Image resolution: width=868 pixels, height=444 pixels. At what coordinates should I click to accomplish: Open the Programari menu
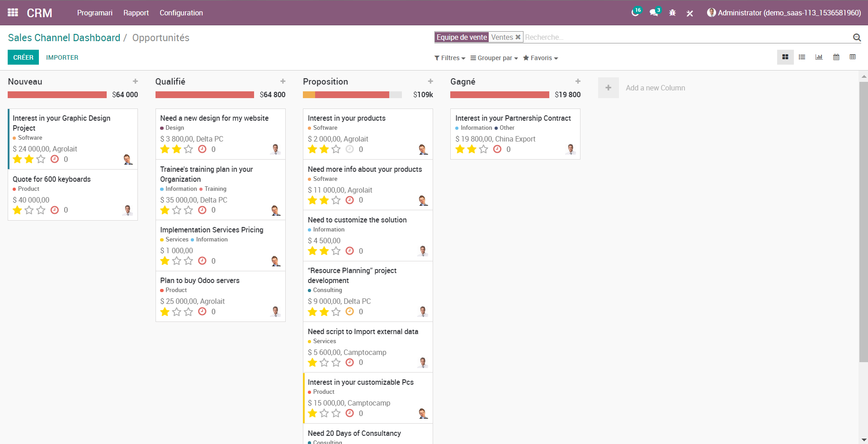click(95, 13)
